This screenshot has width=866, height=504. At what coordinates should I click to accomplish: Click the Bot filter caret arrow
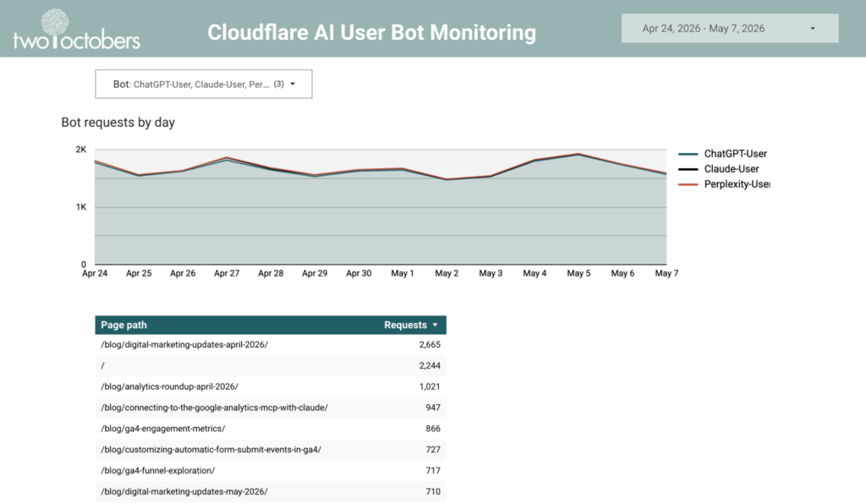[293, 84]
